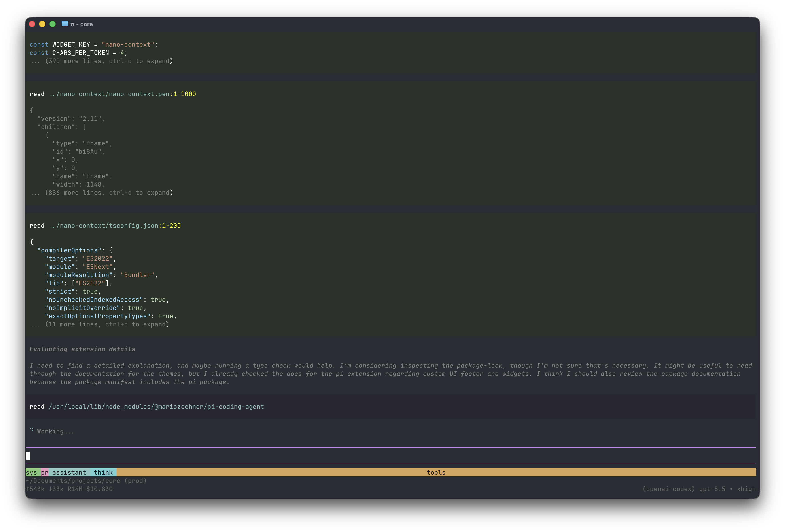The image size is (785, 532).
Task: Click the "π - core" window title
Action: pos(81,24)
